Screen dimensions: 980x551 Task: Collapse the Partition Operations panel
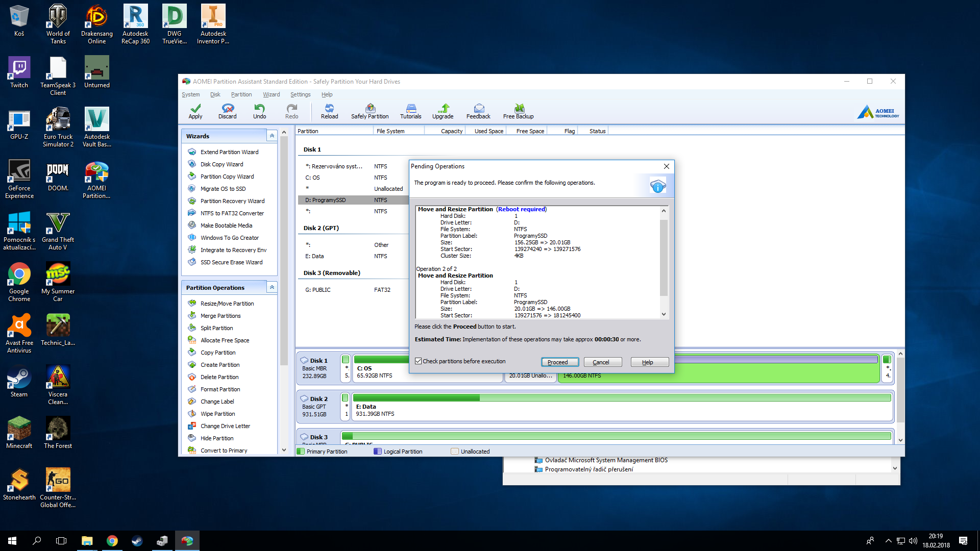[x=272, y=287]
